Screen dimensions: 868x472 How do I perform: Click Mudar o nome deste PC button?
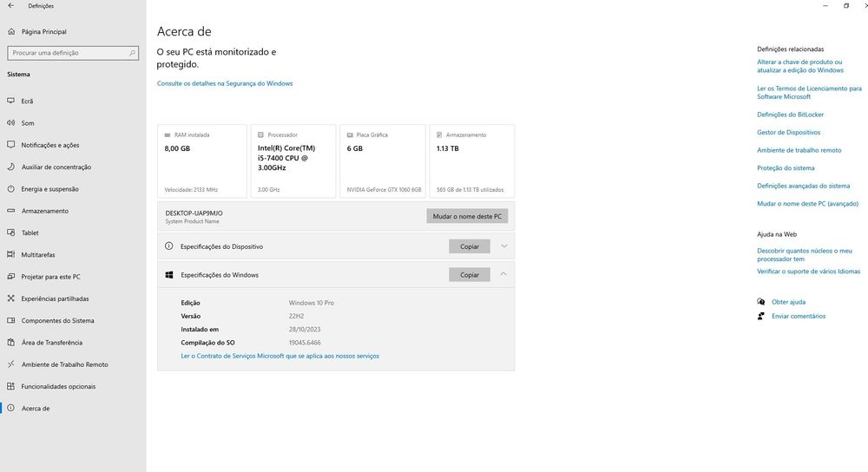coord(467,216)
